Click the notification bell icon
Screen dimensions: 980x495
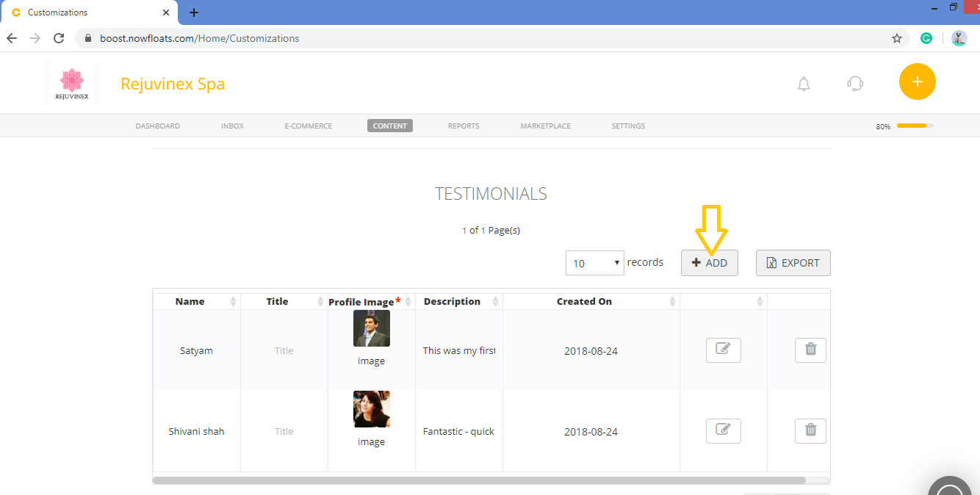(804, 84)
